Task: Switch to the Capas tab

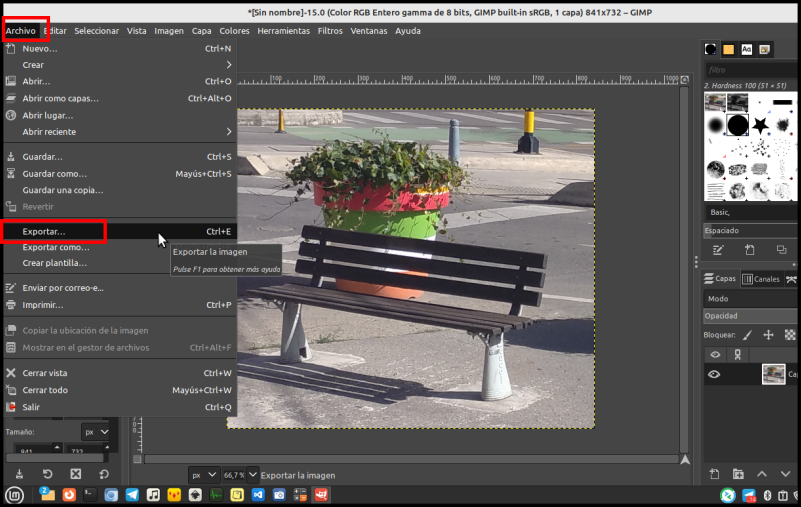Action: (720, 279)
